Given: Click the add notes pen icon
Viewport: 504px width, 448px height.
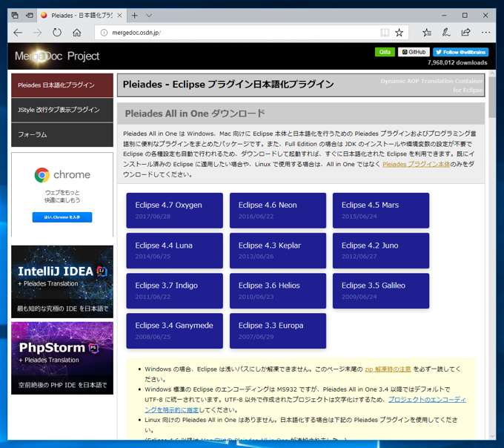Looking at the screenshot, I should pyautogui.click(x=446, y=33).
